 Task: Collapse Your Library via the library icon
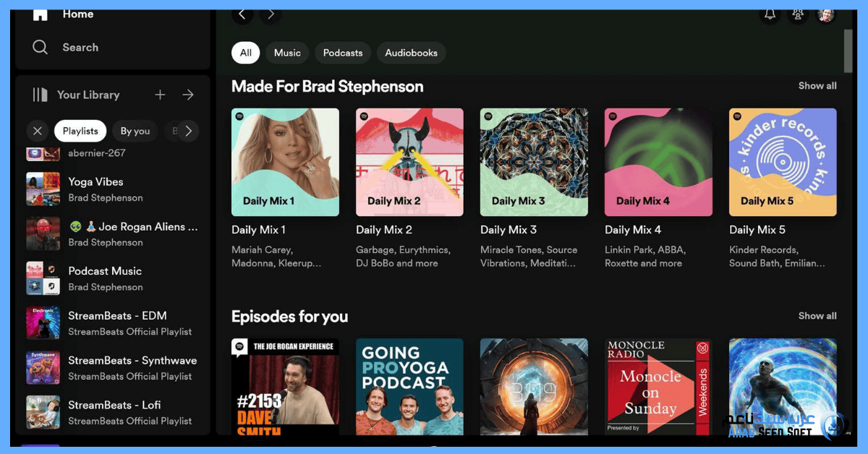(x=40, y=95)
